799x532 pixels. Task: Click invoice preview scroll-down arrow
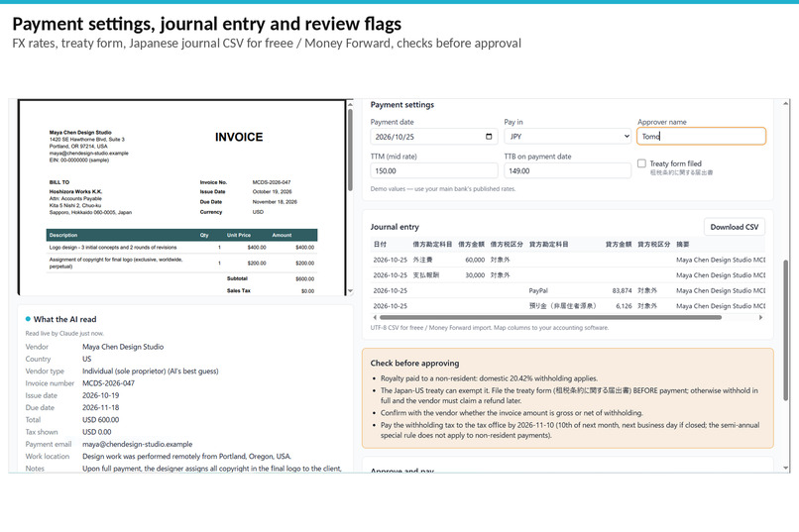click(x=350, y=291)
